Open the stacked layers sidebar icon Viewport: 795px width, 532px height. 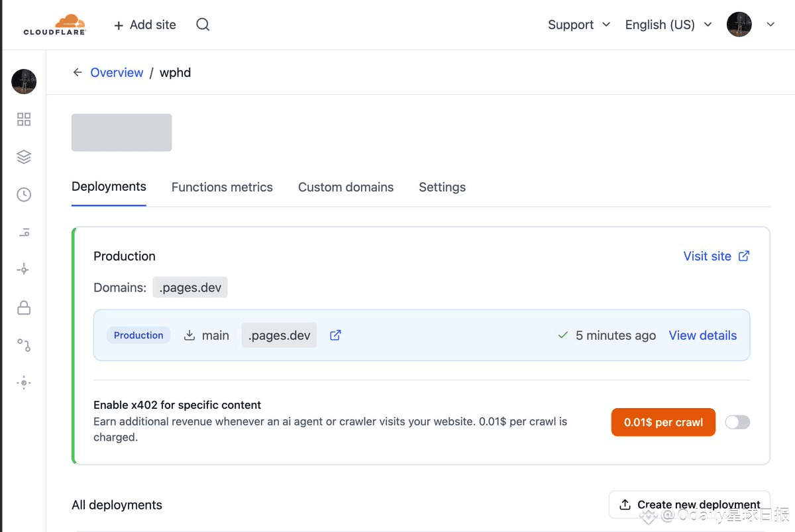(x=24, y=157)
